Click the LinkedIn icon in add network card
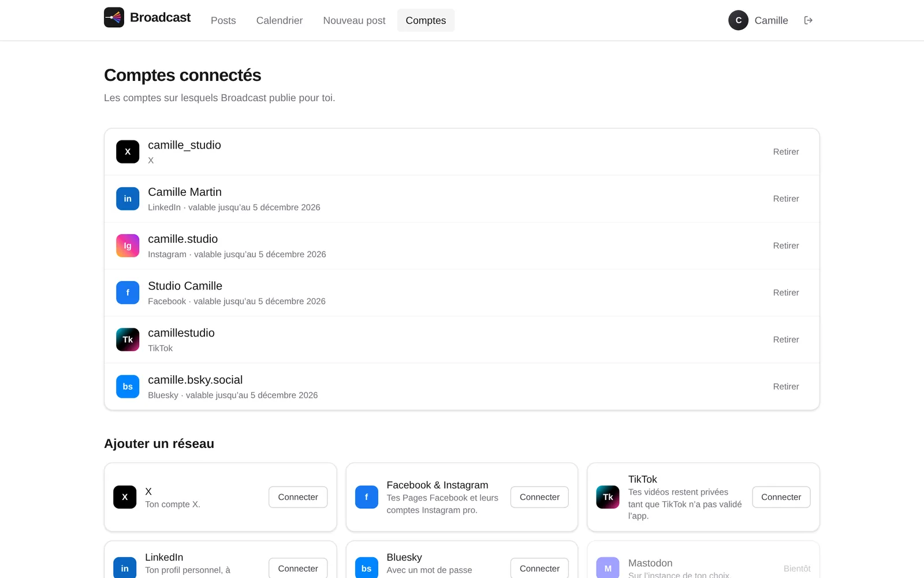924x578 pixels. point(125,568)
